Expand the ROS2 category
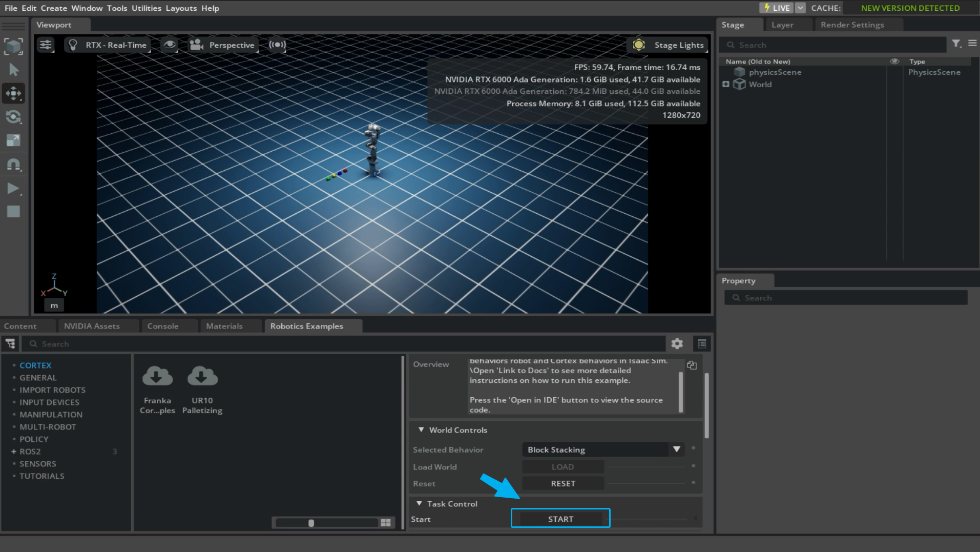Viewport: 980px width, 552px height. [x=14, y=452]
